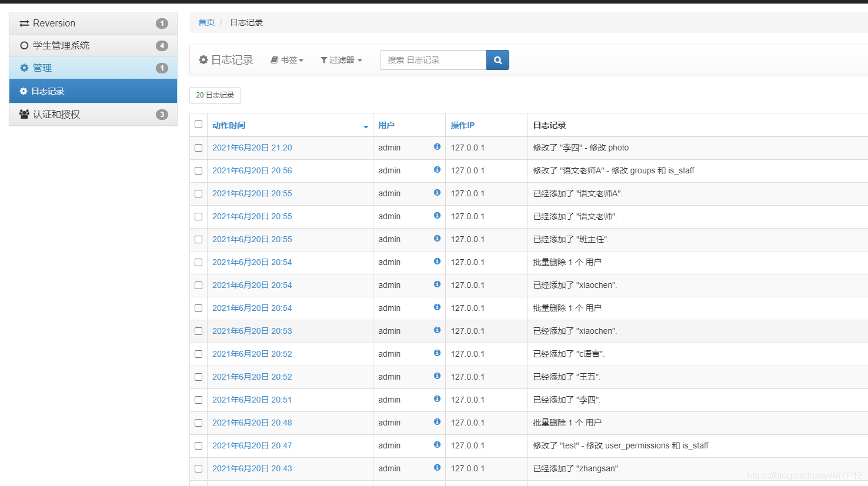The height and width of the screenshot is (486, 868).
Task: Click text 修改 user_permissions 和 is_staff
Action: tap(647, 445)
